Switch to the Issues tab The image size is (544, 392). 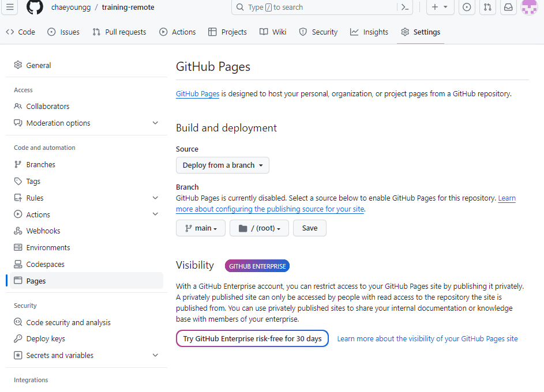[63, 32]
